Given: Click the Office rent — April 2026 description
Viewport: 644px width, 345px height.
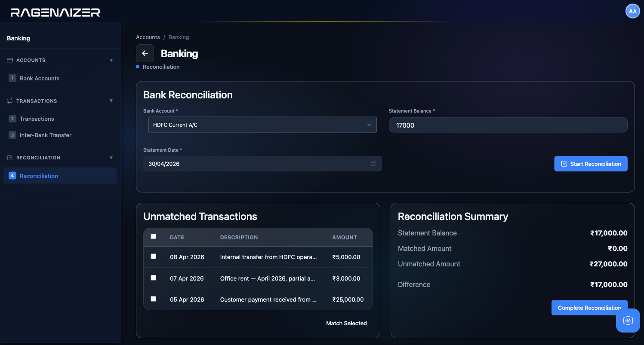Looking at the screenshot, I should (x=268, y=278).
